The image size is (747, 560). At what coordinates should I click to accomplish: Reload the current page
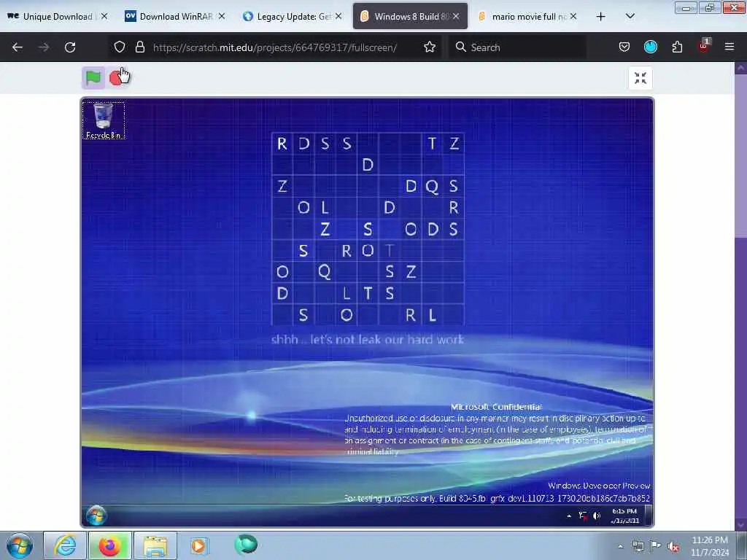click(70, 47)
